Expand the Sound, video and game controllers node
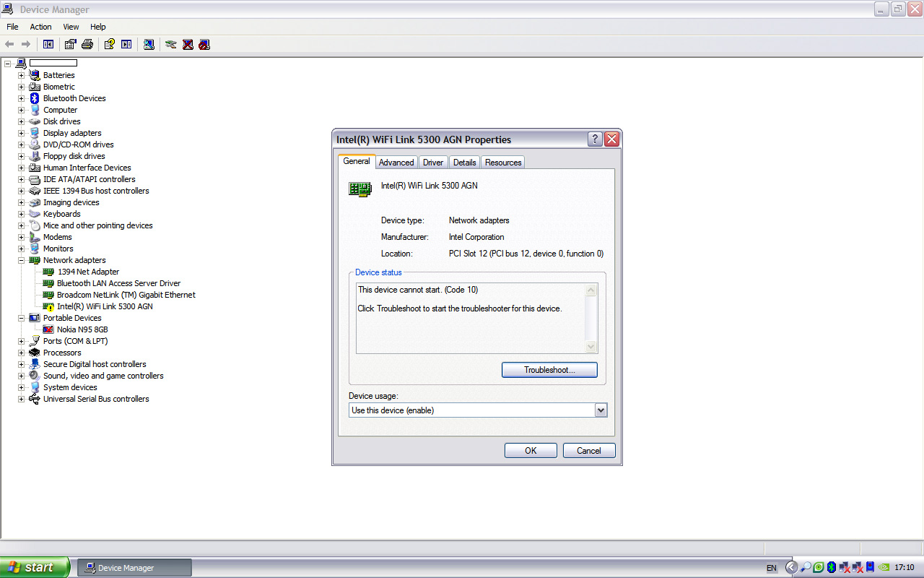This screenshot has width=924, height=578. click(x=21, y=376)
